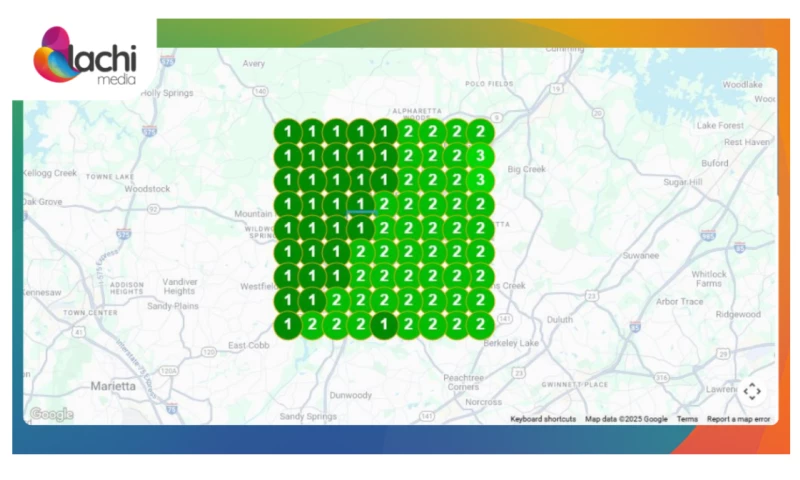Viewport: 800px width, 480px height.
Task: Select the dark rank 1 marker among bottom-row 2s
Action: tap(384, 324)
